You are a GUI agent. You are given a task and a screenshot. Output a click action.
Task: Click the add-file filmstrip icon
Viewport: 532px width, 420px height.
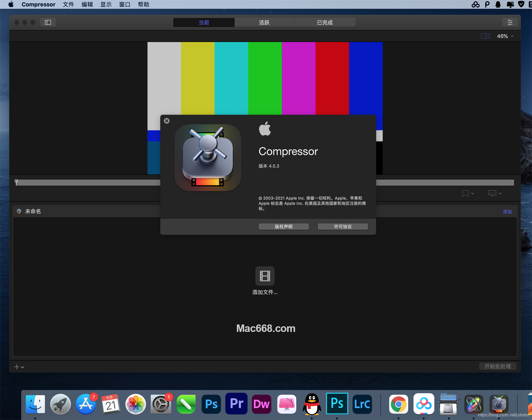coord(265,276)
